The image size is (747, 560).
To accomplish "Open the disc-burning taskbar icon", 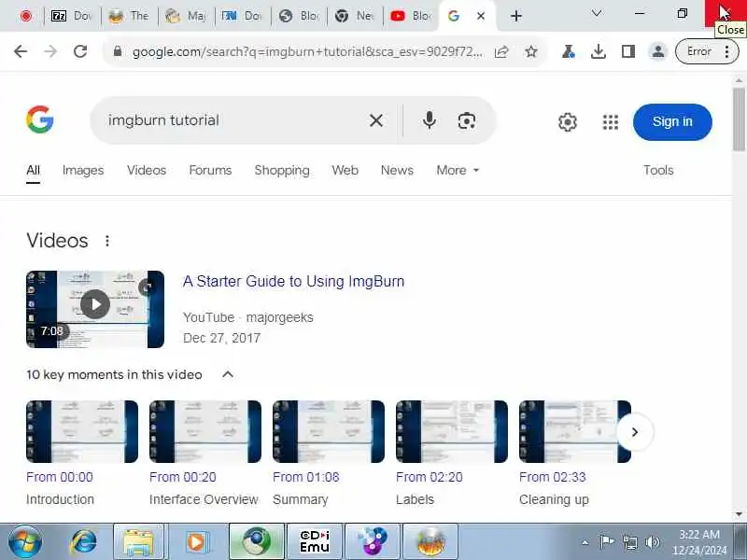I will [x=373, y=542].
